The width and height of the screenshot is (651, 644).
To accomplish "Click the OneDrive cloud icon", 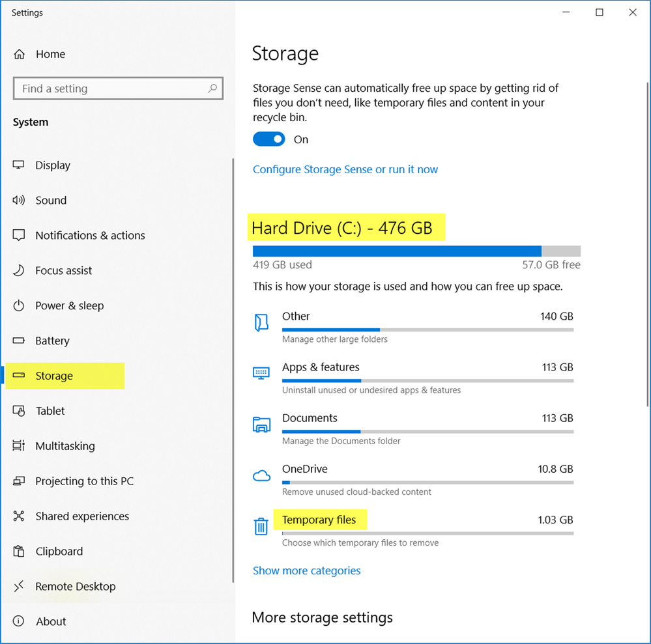I will [x=261, y=475].
